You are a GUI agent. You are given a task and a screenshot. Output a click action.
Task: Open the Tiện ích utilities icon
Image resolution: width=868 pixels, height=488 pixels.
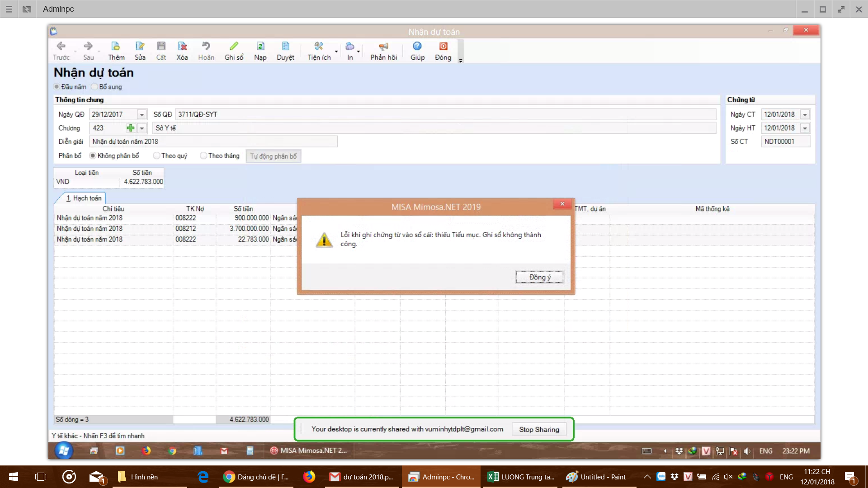(319, 47)
